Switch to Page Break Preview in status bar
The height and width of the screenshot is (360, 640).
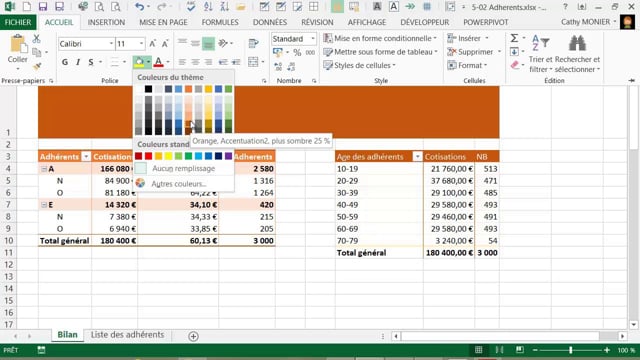tap(519, 350)
